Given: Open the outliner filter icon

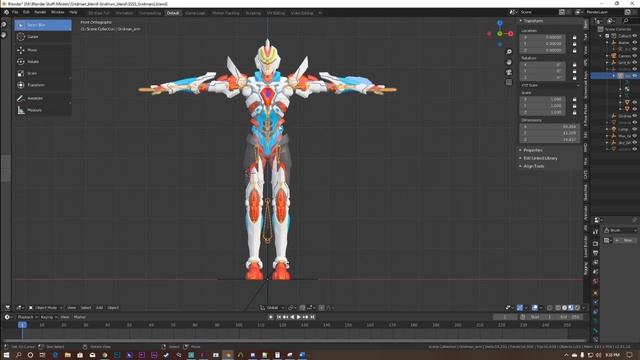Looking at the screenshot, I should pos(611,21).
